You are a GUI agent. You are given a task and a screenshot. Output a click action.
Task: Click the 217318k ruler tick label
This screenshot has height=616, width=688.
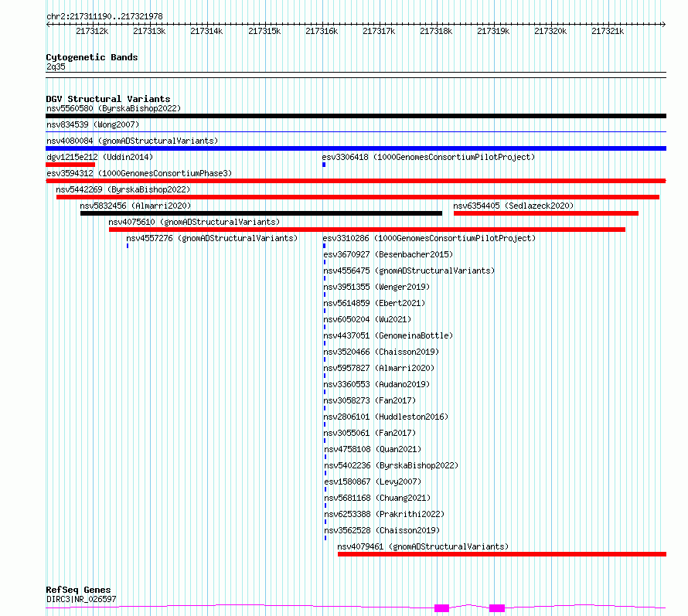tap(436, 31)
